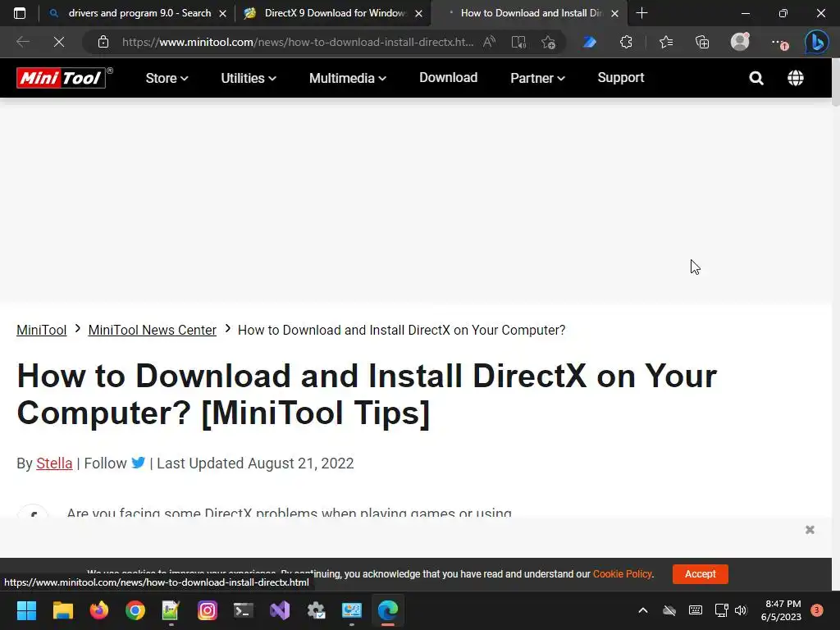
Task: Open the tab actions menu icon
Action: 20,13
